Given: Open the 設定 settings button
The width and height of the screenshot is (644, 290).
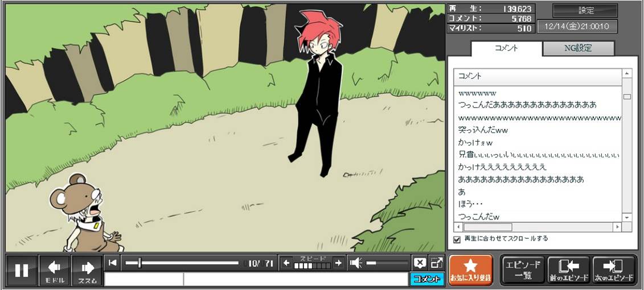Looking at the screenshot, I should coord(585,10).
